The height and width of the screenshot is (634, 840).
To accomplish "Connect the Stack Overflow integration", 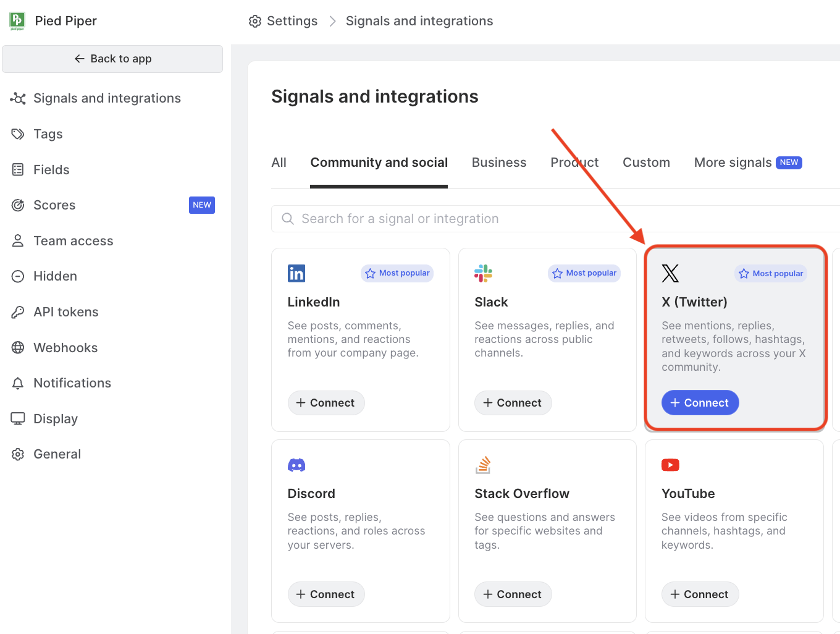I will 513,594.
